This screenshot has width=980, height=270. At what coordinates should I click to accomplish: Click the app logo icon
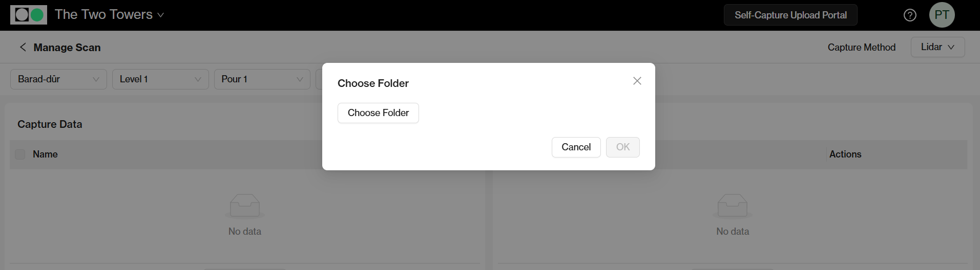(29, 15)
